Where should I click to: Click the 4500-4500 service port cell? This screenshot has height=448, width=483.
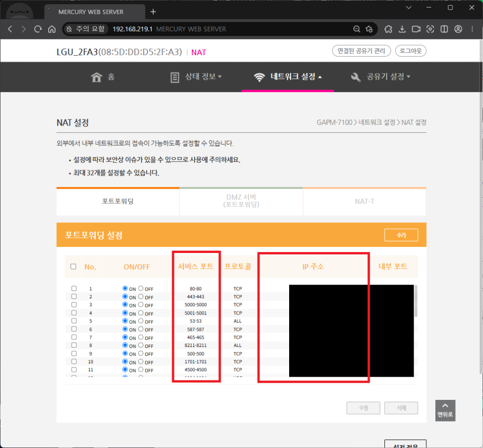point(196,370)
